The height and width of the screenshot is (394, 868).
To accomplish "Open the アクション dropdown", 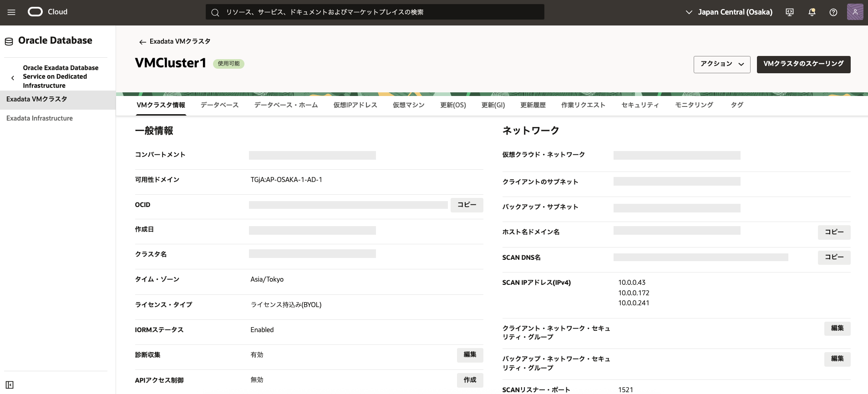I will pos(721,64).
